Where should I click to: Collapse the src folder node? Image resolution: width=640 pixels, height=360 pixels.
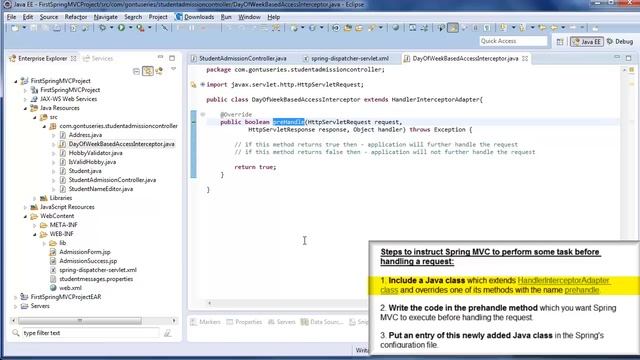pos(35,117)
